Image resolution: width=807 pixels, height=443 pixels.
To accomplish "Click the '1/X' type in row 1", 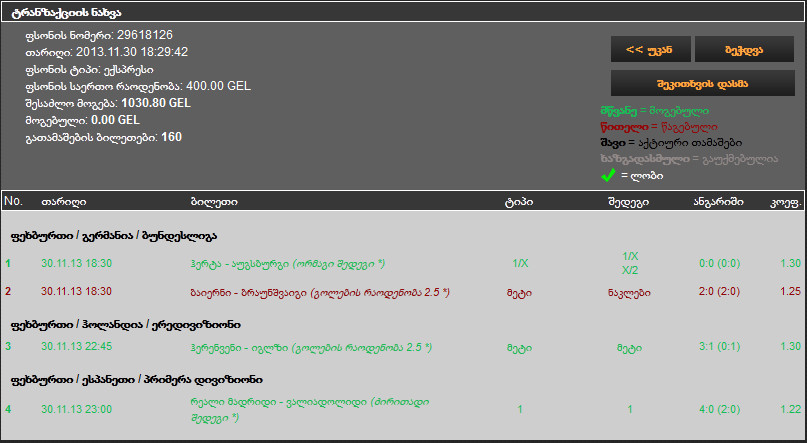I will tap(520, 263).
